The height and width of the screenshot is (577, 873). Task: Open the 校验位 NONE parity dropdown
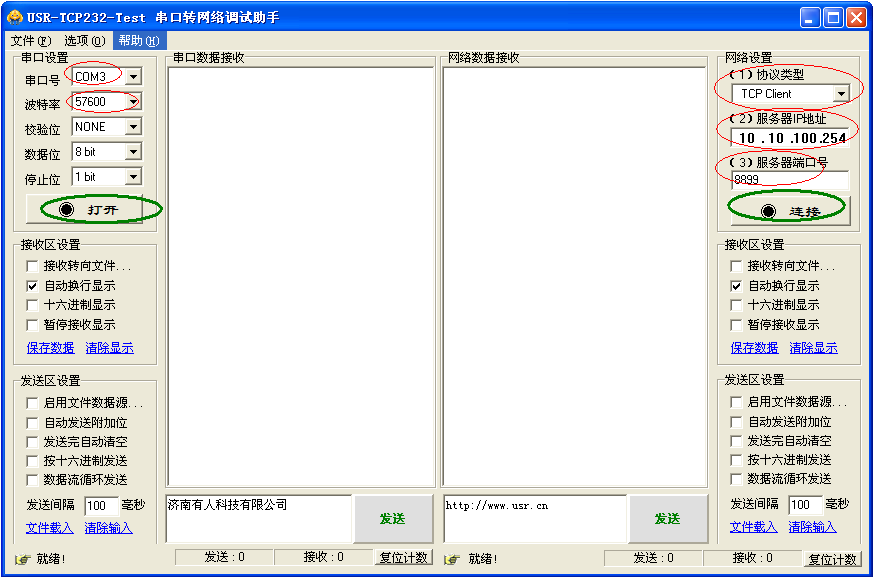pyautogui.click(x=132, y=126)
